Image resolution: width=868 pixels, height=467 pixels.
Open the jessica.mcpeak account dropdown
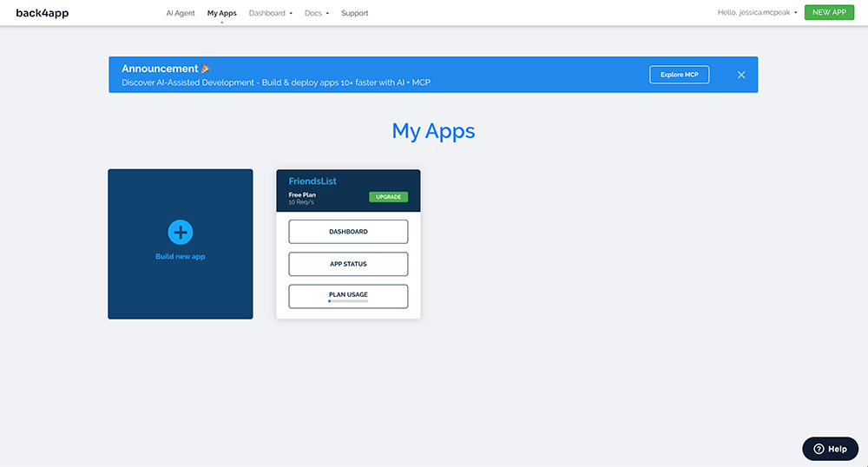[757, 12]
